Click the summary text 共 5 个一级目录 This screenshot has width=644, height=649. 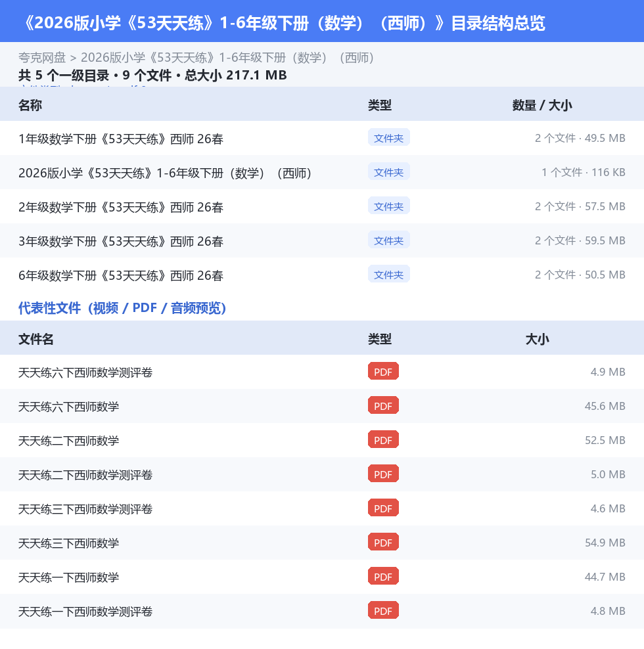point(64,76)
